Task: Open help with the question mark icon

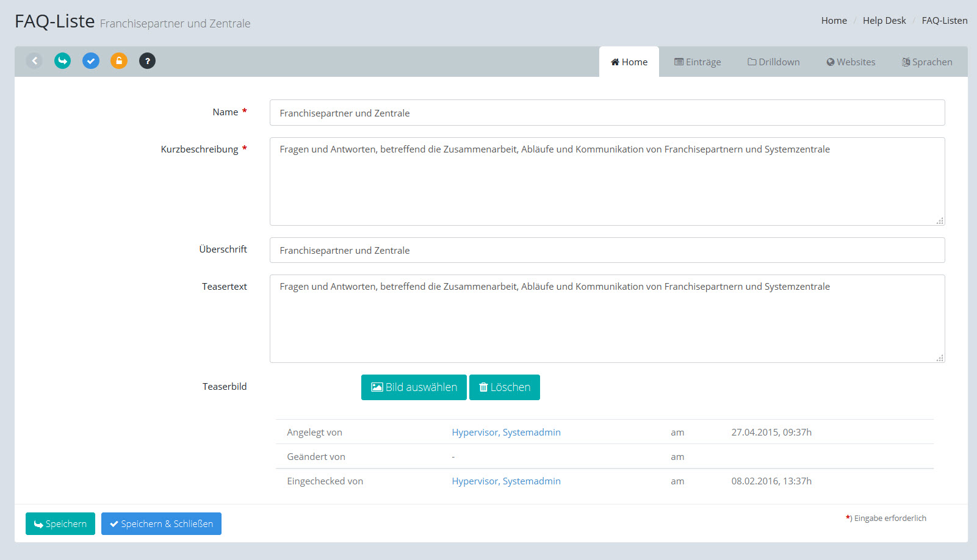Action: pyautogui.click(x=147, y=61)
